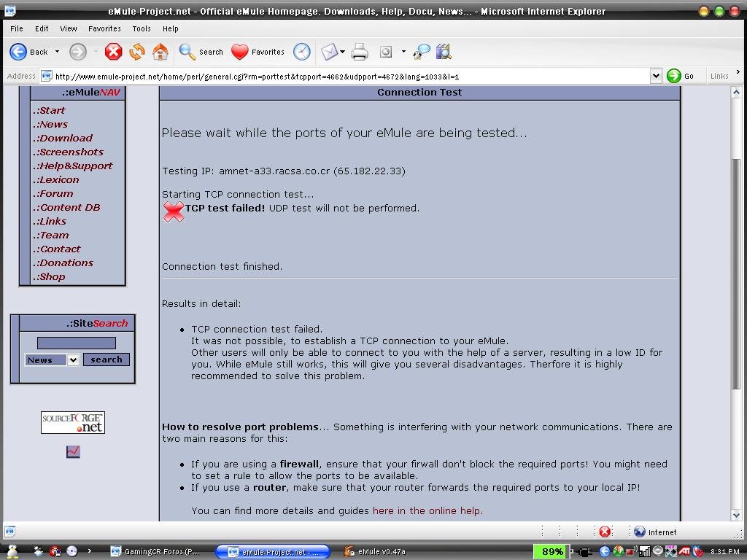
Task: Open the .:Team navigation link
Action: [x=51, y=235]
